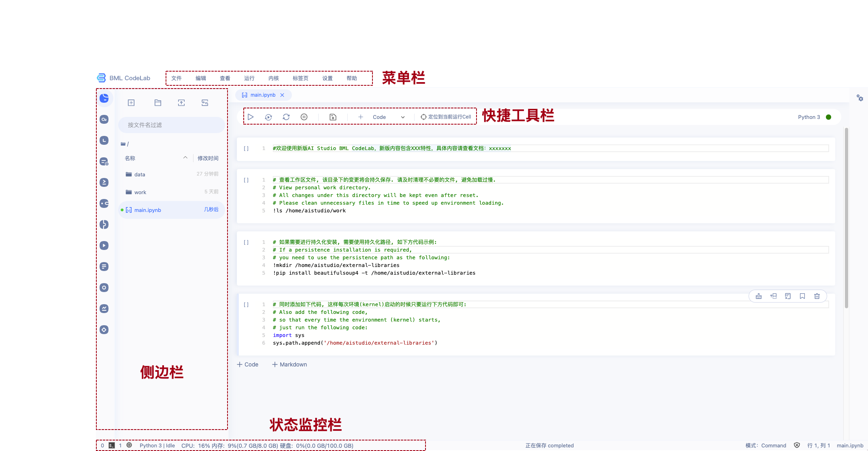
Task: Run the current cell with play icon
Action: pyautogui.click(x=251, y=117)
